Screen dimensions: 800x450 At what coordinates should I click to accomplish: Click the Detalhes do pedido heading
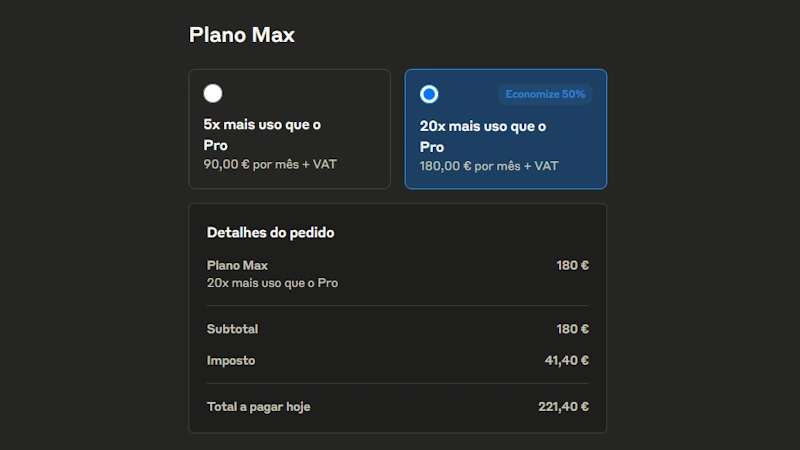(x=270, y=232)
